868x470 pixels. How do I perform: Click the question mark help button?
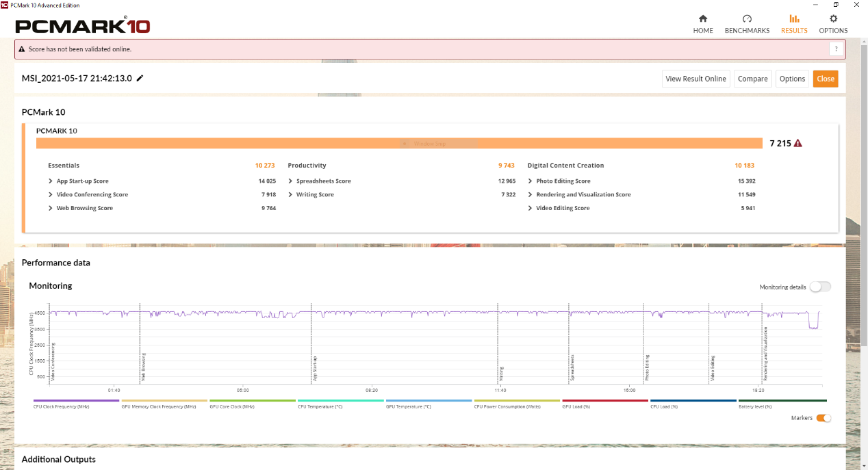(x=835, y=49)
